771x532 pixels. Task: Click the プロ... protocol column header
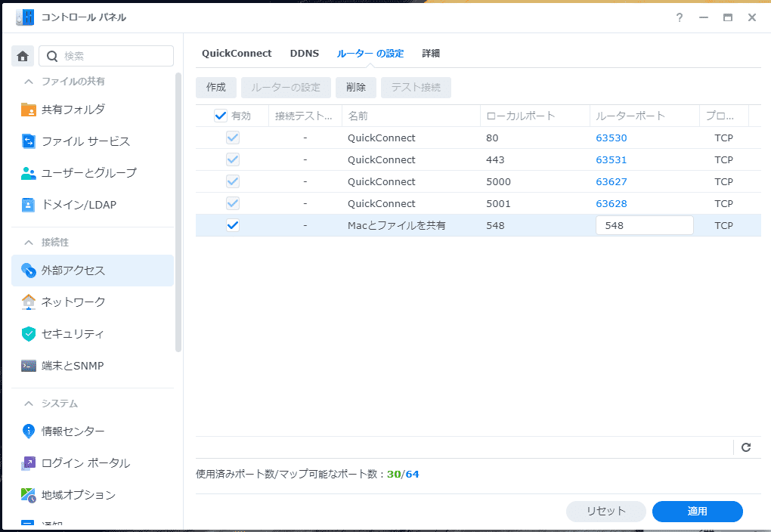pos(724,116)
